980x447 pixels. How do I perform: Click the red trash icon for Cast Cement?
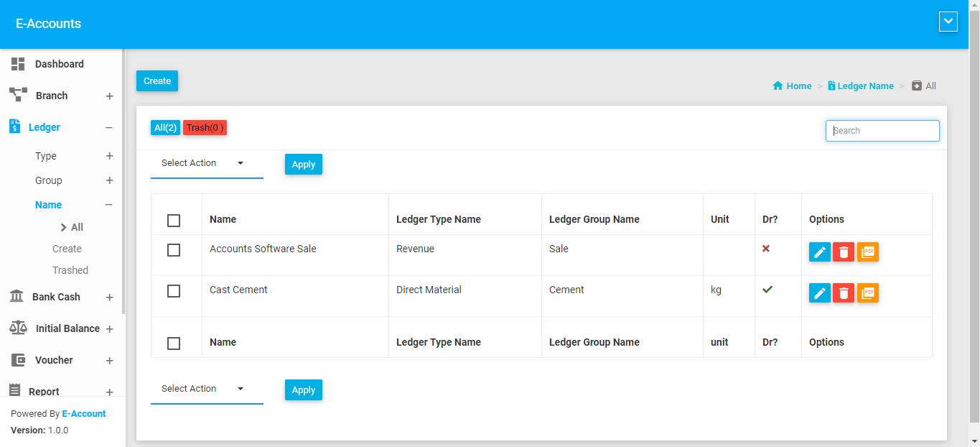(x=844, y=293)
